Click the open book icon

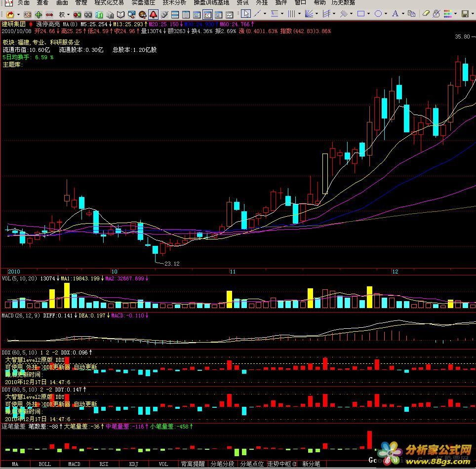[x=121, y=15]
